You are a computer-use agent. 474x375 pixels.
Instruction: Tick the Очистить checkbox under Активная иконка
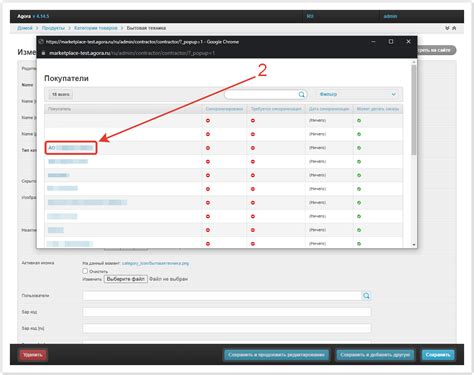point(85,271)
